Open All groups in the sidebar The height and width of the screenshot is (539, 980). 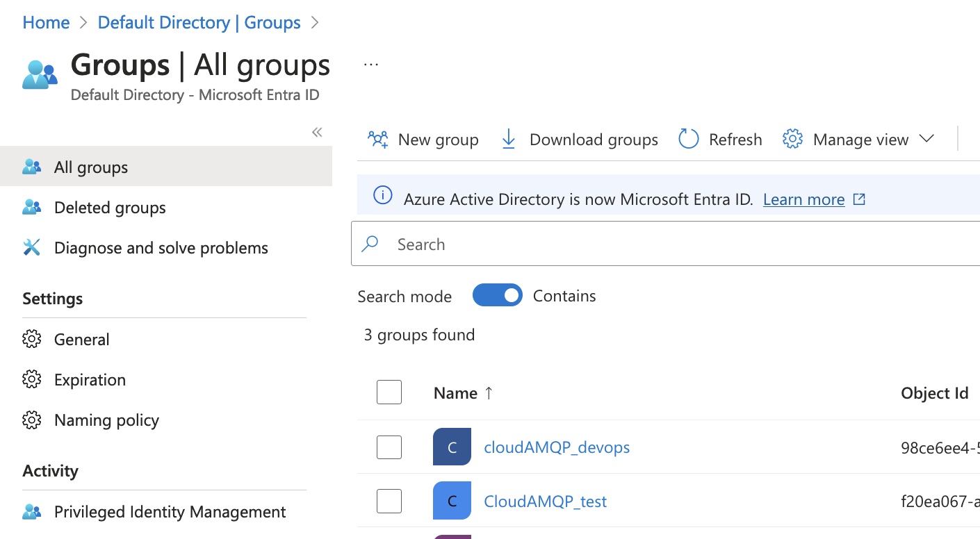pyautogui.click(x=166, y=167)
